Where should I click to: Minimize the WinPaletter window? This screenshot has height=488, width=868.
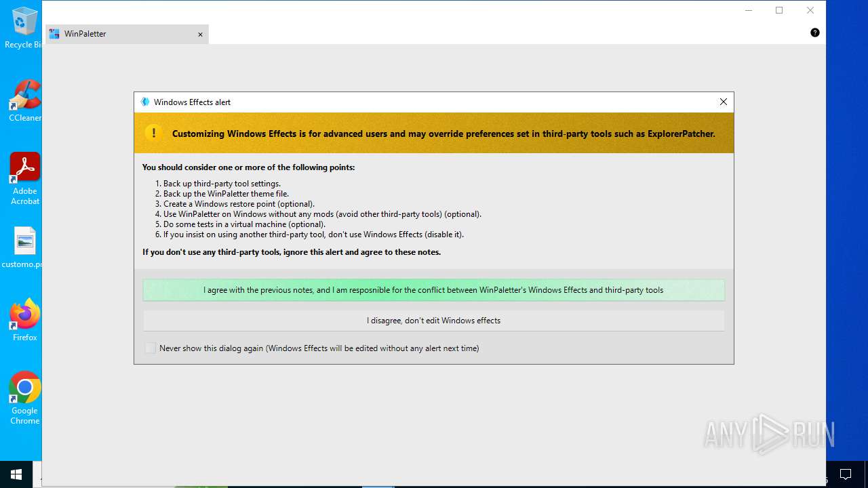click(749, 10)
